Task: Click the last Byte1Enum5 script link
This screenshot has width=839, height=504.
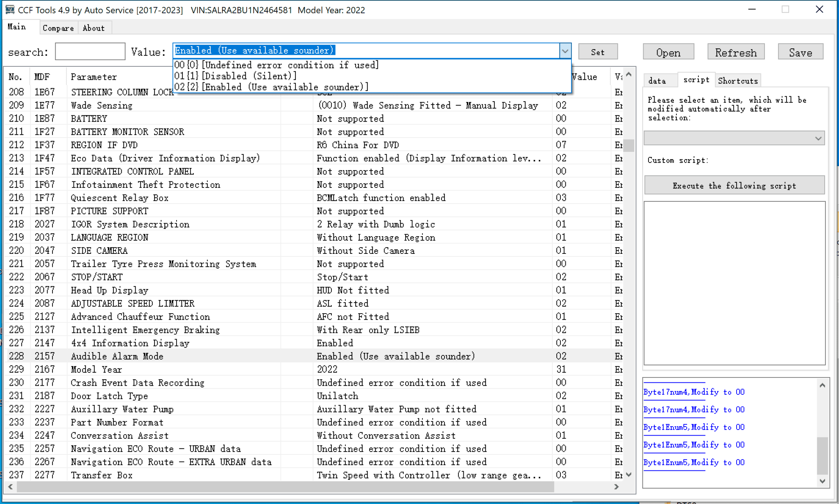Action: click(x=694, y=462)
